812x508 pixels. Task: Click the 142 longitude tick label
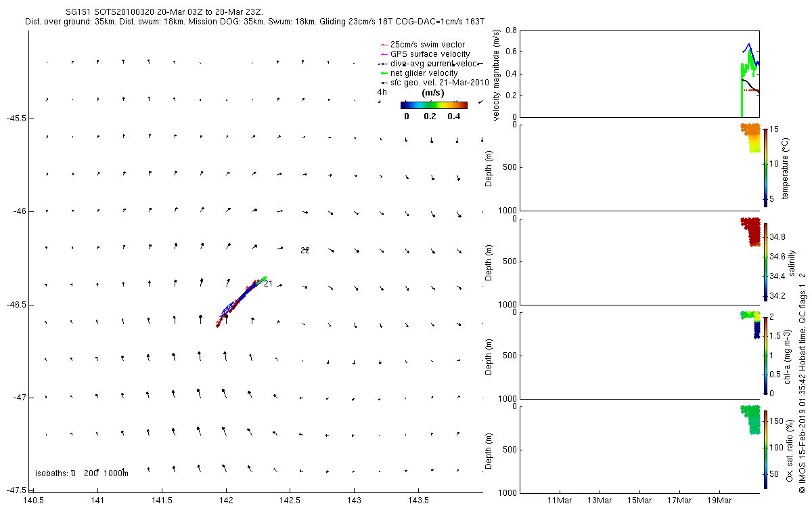226,501
